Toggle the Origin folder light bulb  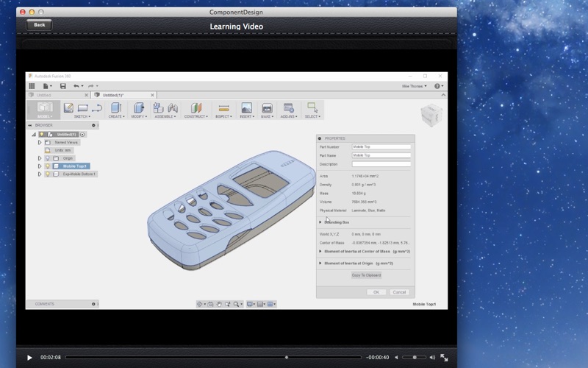[48, 158]
